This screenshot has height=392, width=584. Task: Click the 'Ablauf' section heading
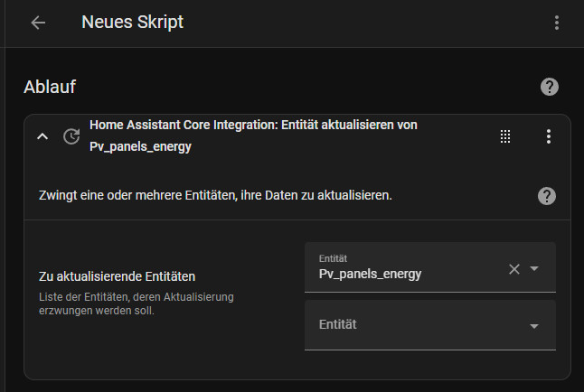49,87
